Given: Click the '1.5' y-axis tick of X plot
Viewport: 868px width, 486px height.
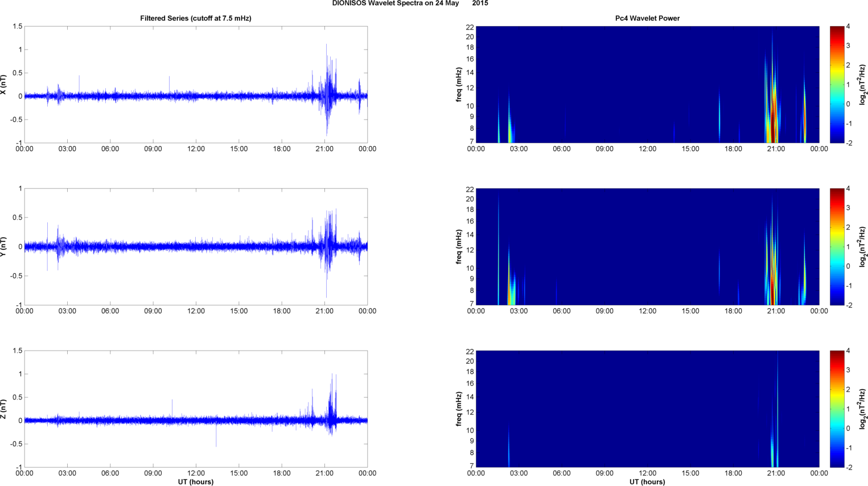Looking at the screenshot, I should point(18,27).
